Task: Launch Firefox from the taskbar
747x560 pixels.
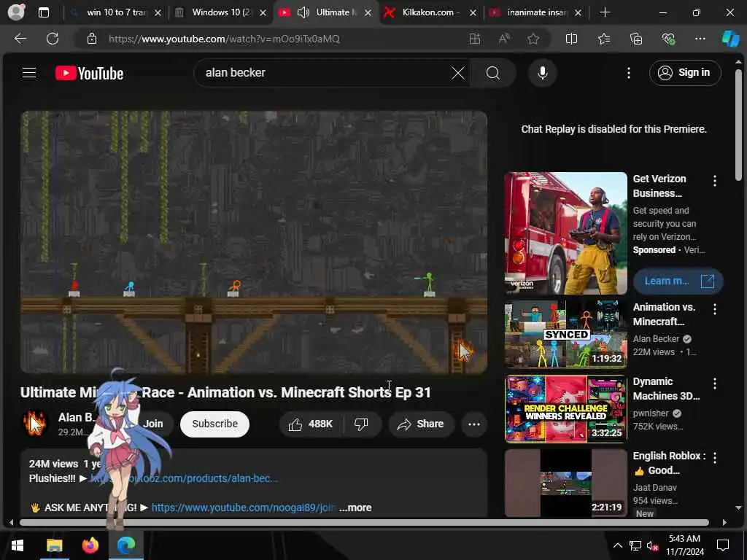Action: 90,545
